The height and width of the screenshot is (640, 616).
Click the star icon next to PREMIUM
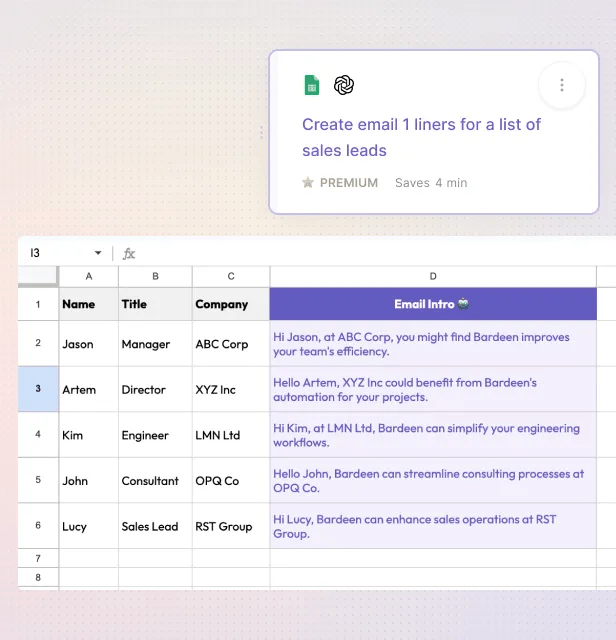pyautogui.click(x=308, y=182)
